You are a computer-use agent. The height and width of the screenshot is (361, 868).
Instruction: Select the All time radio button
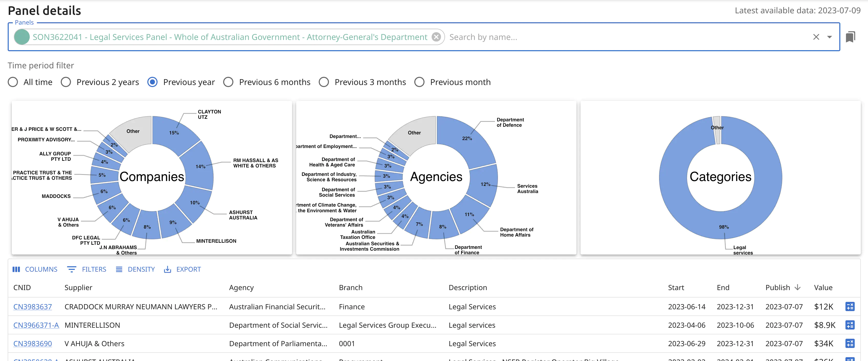(13, 82)
